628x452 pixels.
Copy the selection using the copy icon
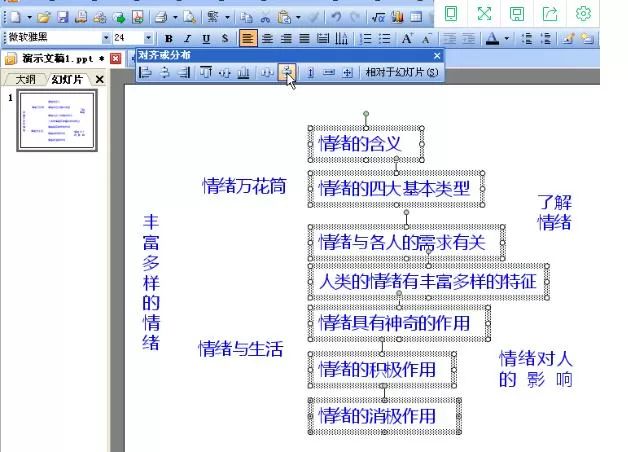pyautogui.click(x=246, y=17)
